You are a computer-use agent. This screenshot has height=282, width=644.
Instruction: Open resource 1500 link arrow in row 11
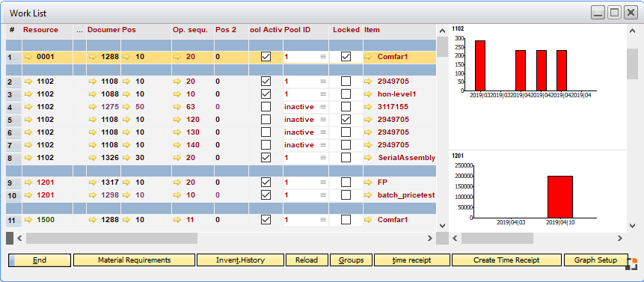click(28, 220)
